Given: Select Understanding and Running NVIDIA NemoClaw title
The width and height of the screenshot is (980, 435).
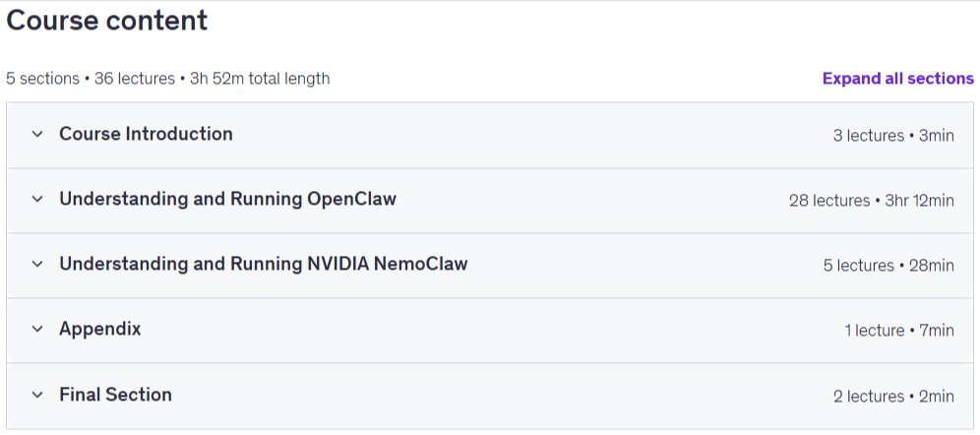Looking at the screenshot, I should click(x=263, y=264).
